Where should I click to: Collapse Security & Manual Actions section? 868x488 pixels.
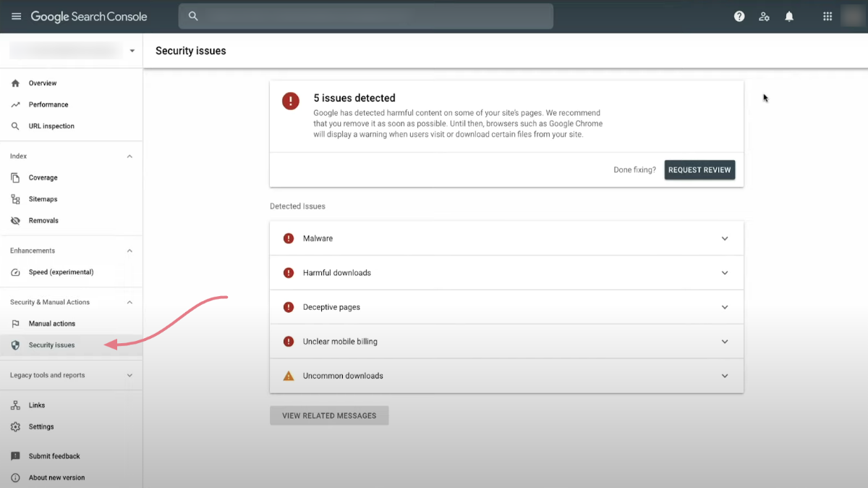click(130, 302)
